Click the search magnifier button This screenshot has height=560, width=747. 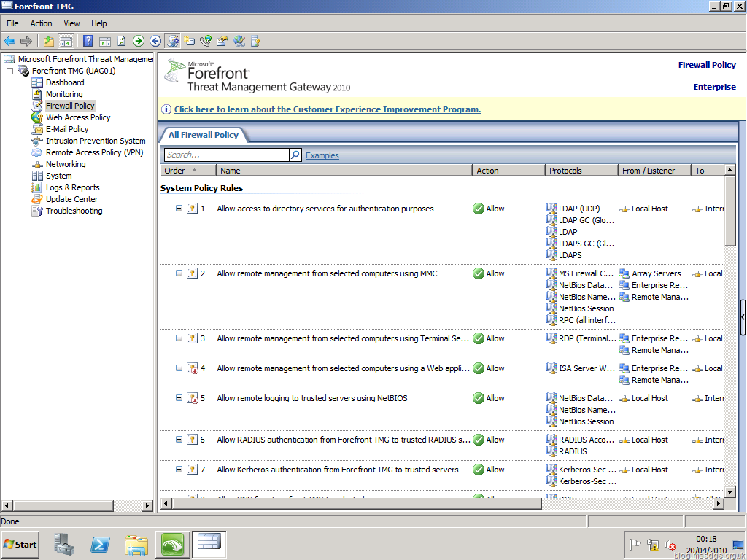click(x=295, y=155)
